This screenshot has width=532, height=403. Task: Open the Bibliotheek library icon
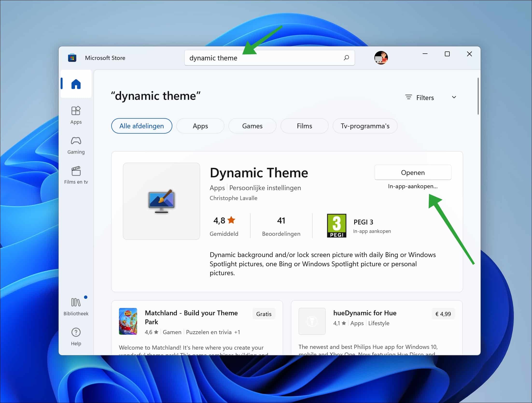pyautogui.click(x=76, y=306)
